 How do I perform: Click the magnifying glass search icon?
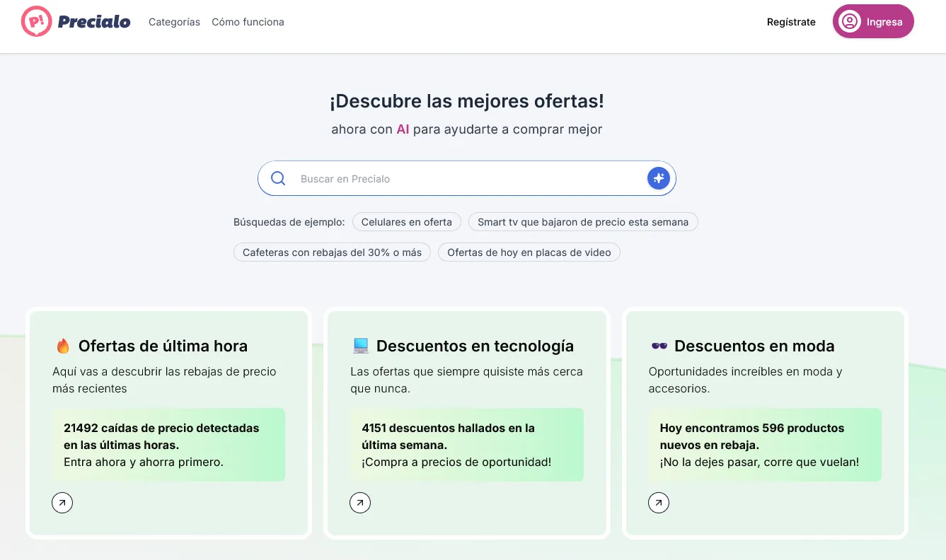pyautogui.click(x=278, y=178)
